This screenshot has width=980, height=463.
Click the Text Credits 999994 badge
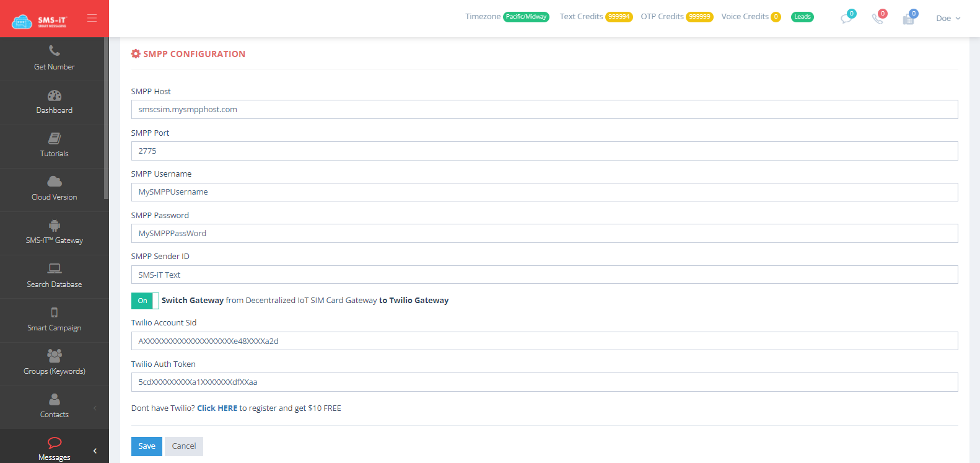pyautogui.click(x=619, y=17)
